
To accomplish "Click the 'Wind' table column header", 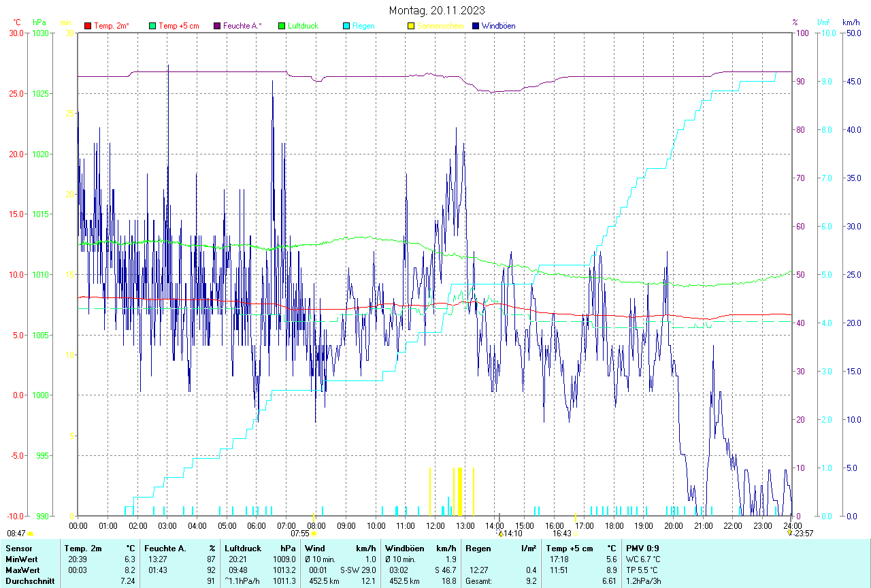I will 315,548.
